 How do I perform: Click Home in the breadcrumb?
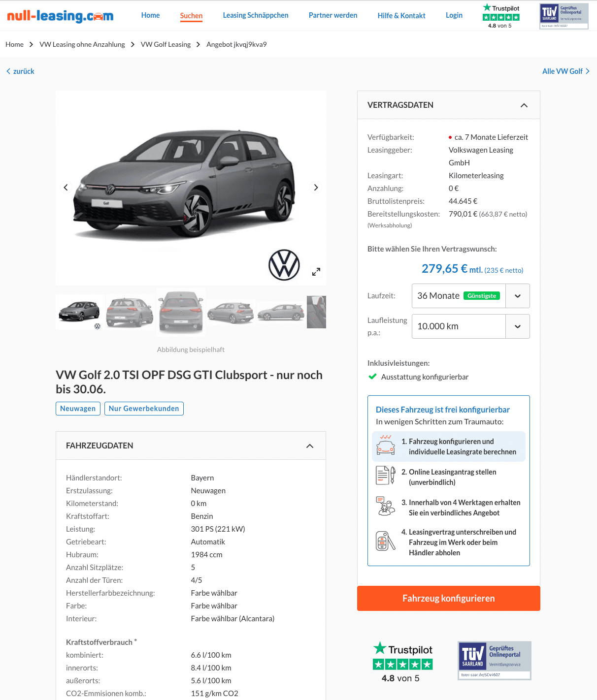[14, 44]
